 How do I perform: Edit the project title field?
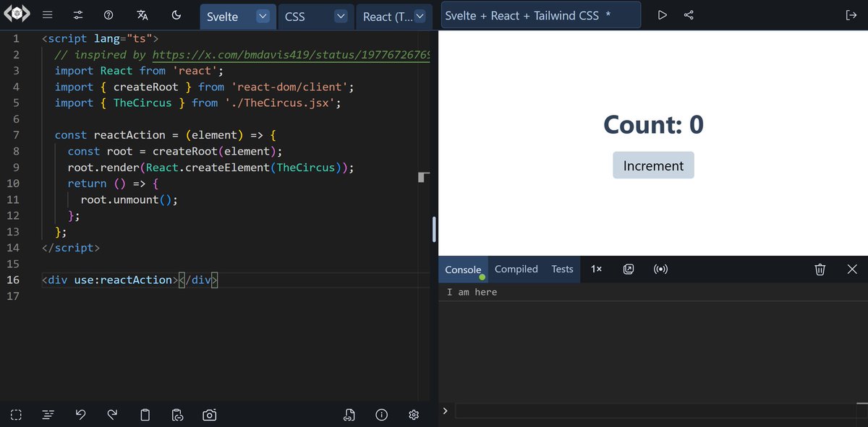point(541,15)
